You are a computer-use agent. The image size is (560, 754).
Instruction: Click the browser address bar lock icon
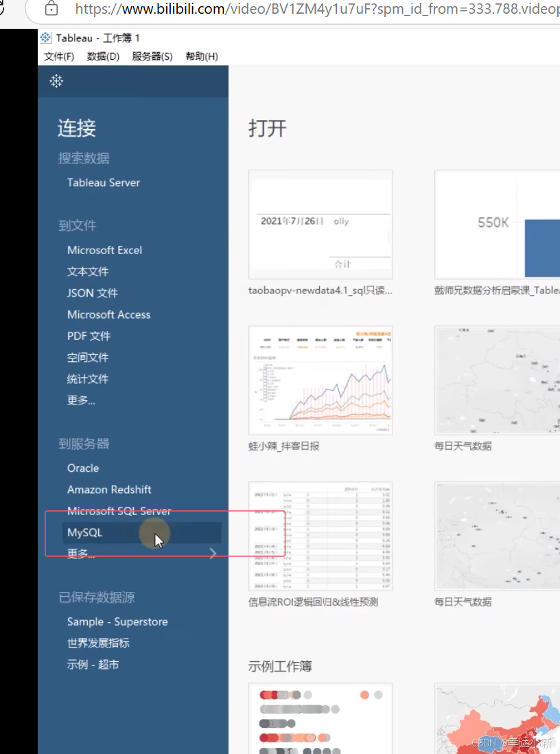coord(51,8)
